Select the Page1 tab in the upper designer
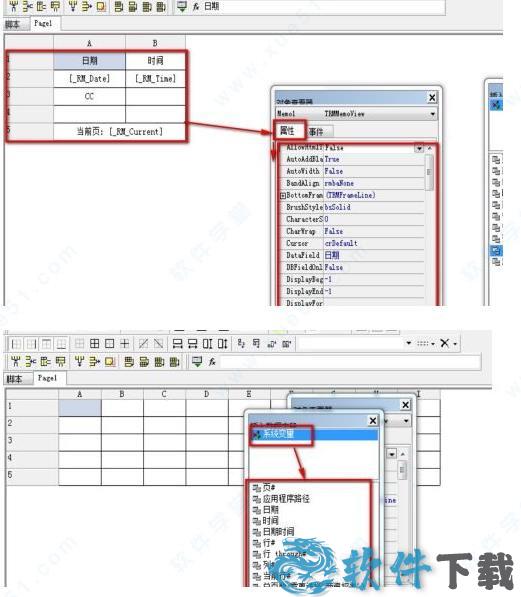This screenshot has width=521, height=597. point(43,24)
